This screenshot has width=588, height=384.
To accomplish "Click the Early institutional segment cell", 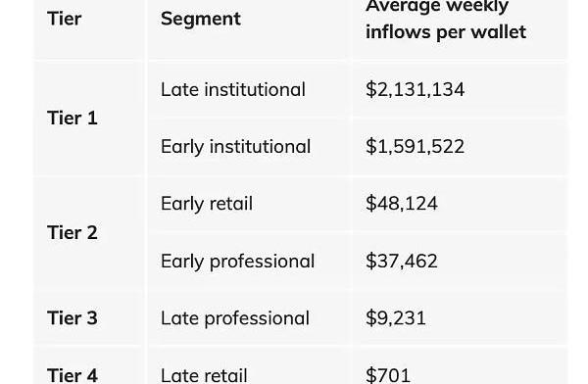I will pos(235,147).
